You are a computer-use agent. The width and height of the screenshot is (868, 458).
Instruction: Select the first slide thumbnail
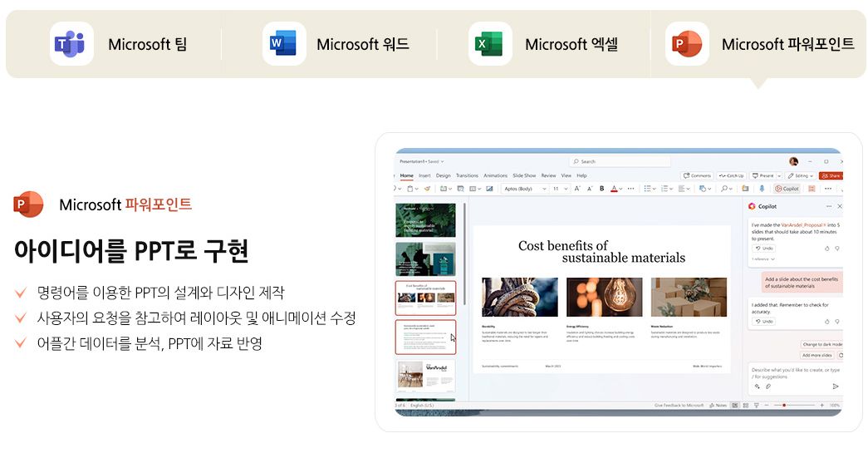[425, 220]
